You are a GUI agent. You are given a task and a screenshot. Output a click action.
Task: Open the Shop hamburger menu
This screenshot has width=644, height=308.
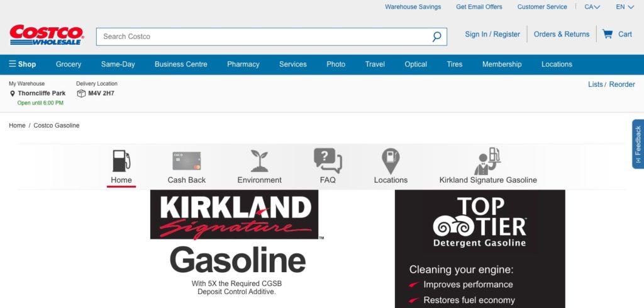tap(22, 64)
